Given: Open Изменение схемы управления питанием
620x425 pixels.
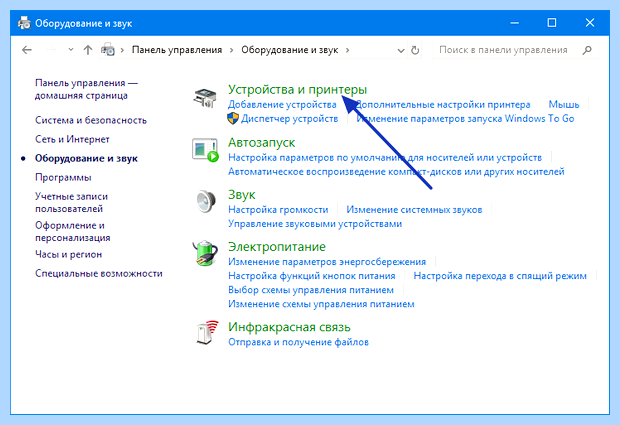Looking at the screenshot, I should click(x=321, y=304).
